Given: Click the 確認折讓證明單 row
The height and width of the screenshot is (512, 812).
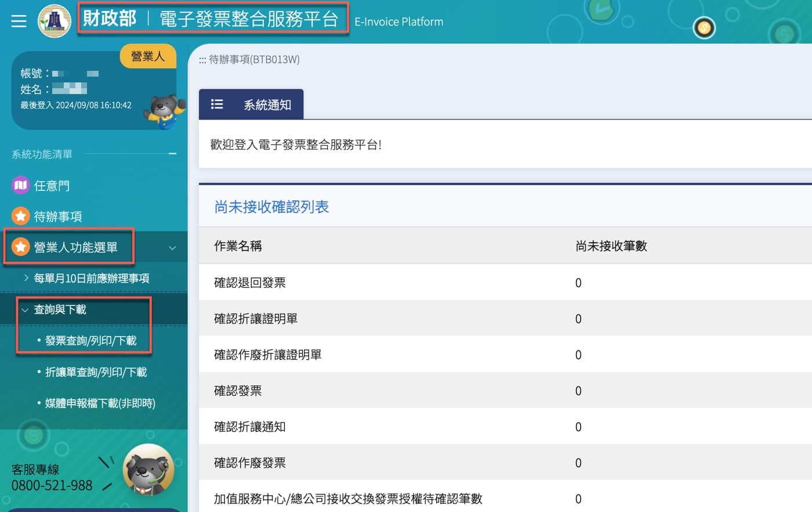Looking at the screenshot, I should [505, 319].
